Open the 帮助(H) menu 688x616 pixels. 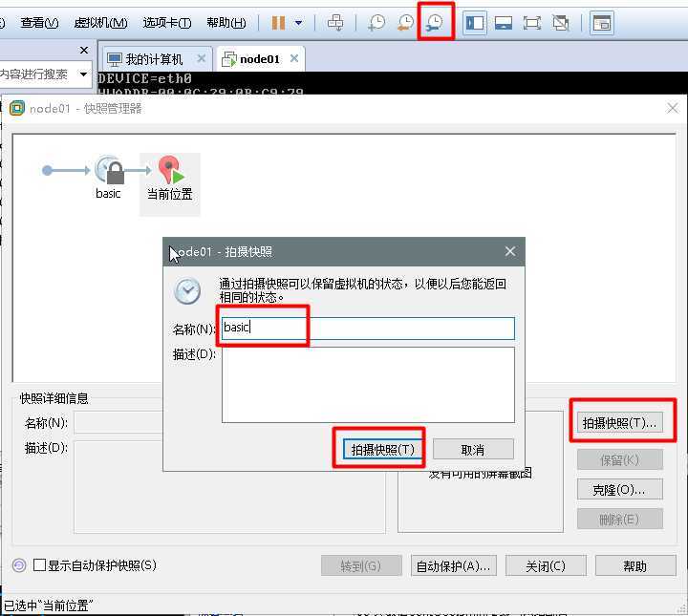(226, 22)
